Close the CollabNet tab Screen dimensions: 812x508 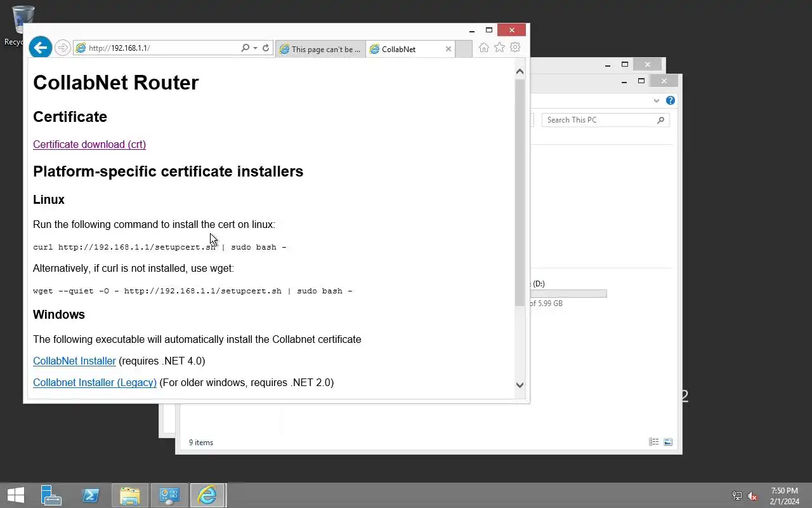coord(449,49)
